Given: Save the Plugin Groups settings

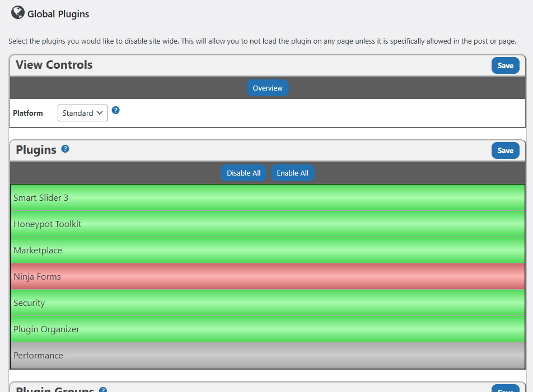Looking at the screenshot, I should pos(505,389).
